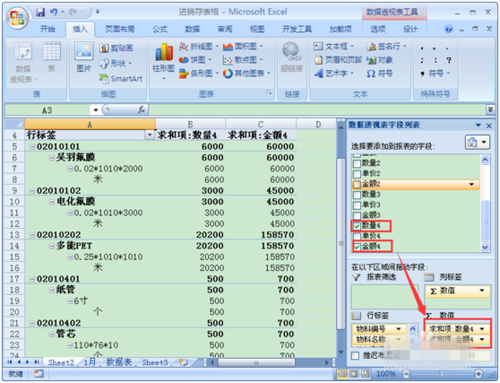
Task: Open the Office button menu
Action: 17,17
